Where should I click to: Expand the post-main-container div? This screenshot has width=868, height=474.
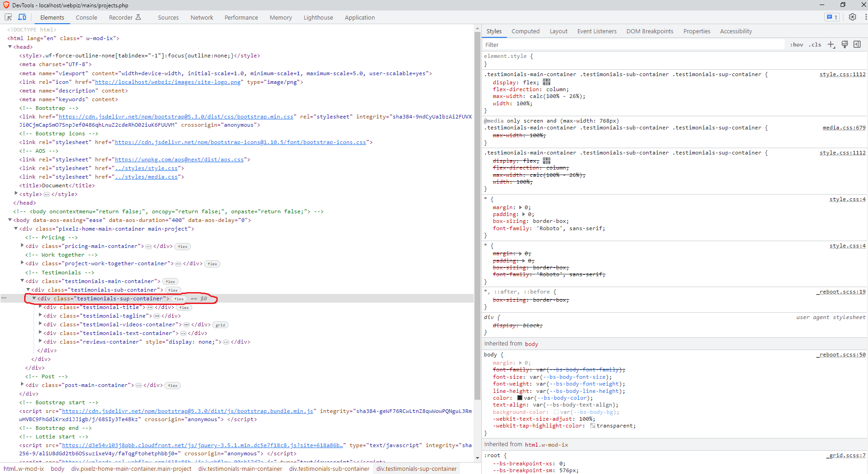22,385
